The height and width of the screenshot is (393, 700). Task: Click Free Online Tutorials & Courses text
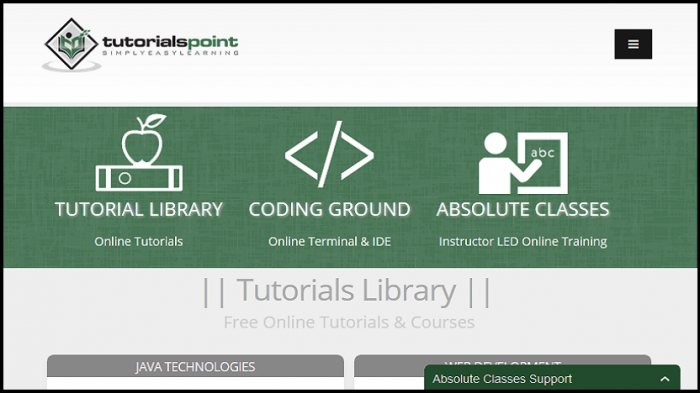tap(349, 322)
